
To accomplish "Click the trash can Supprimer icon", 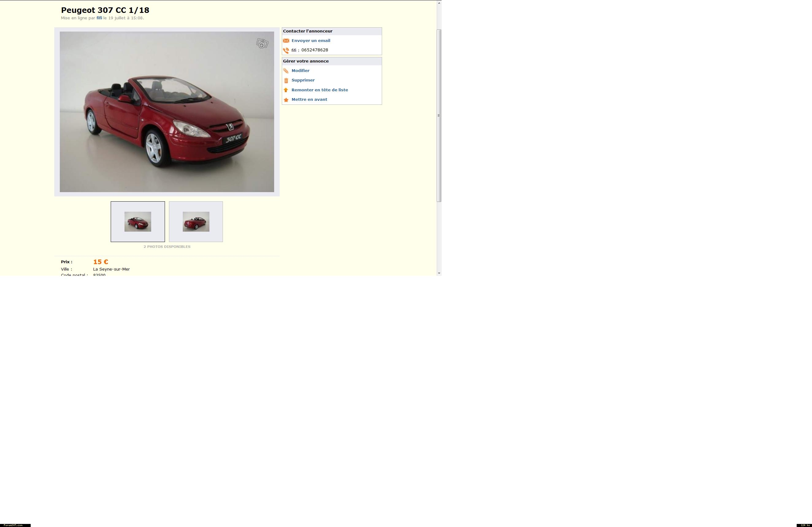I will coord(286,81).
